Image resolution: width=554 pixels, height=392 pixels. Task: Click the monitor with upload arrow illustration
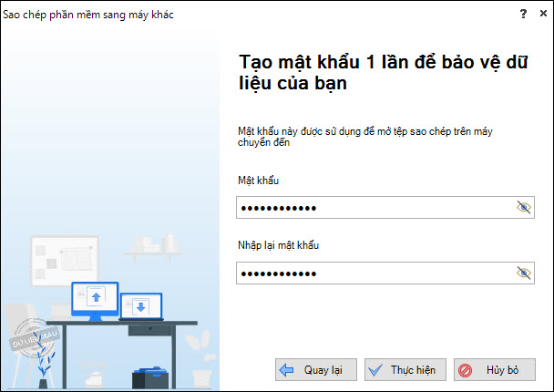tap(95, 301)
